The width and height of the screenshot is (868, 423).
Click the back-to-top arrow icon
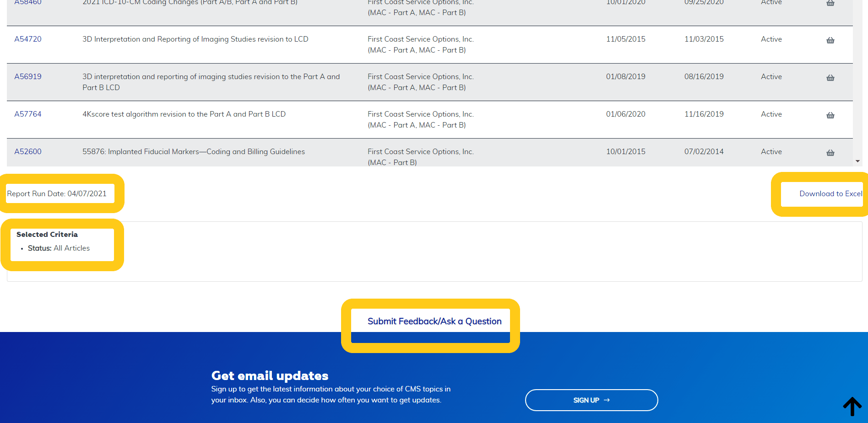[852, 406]
